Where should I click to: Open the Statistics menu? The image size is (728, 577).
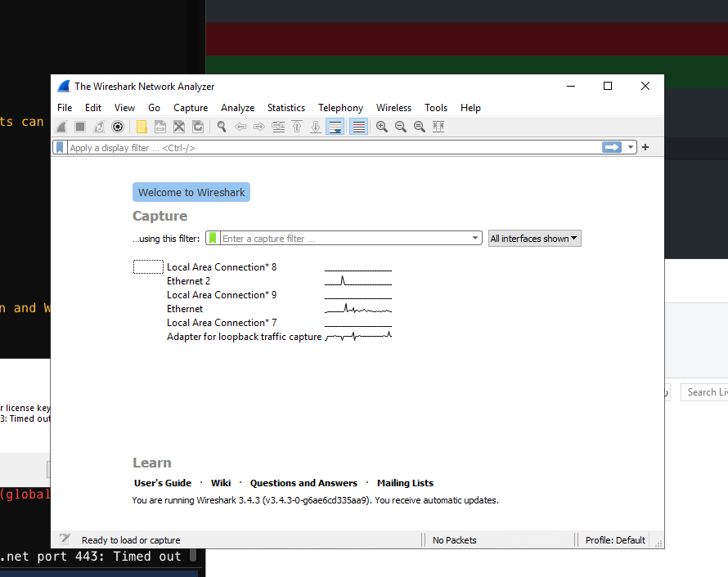point(285,108)
